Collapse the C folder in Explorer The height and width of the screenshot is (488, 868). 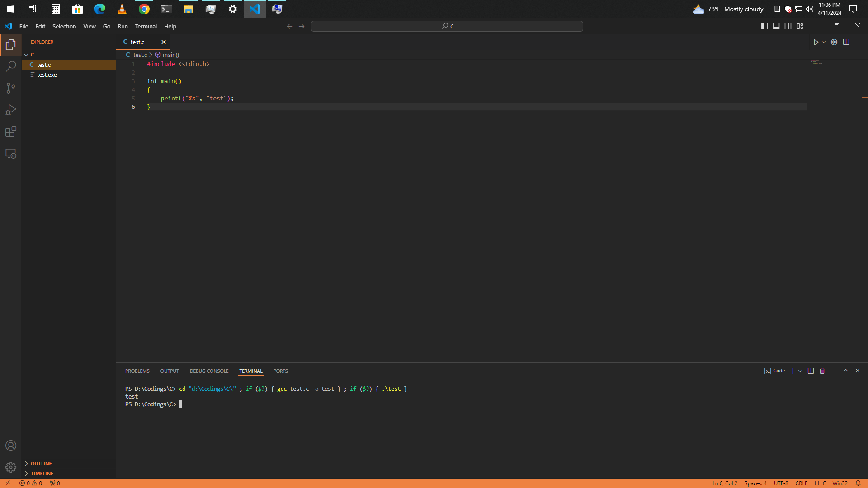point(69,55)
